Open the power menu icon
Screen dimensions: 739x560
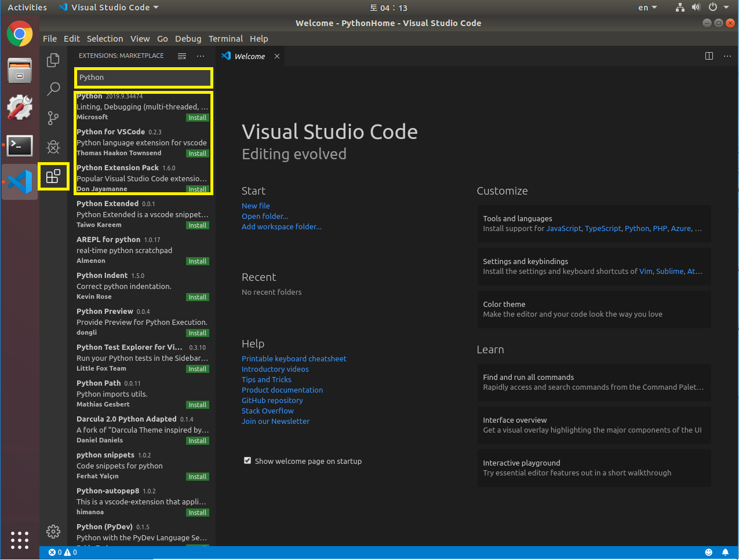click(x=713, y=8)
